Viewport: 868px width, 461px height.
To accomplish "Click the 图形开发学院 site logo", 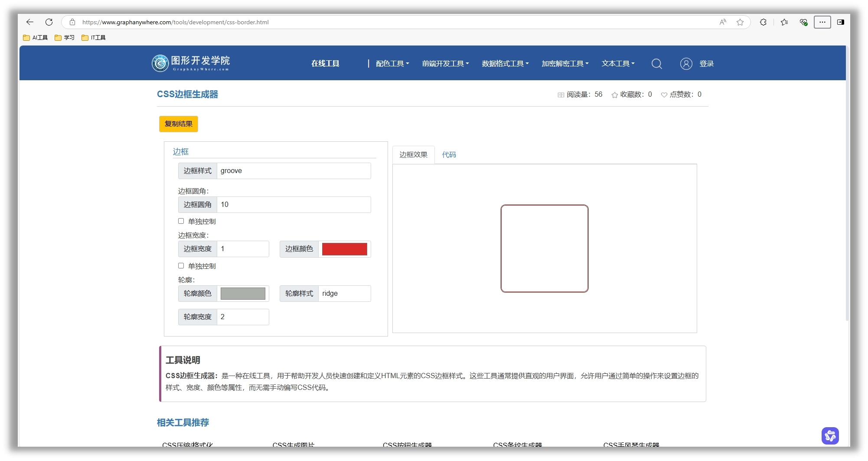I will click(x=191, y=63).
